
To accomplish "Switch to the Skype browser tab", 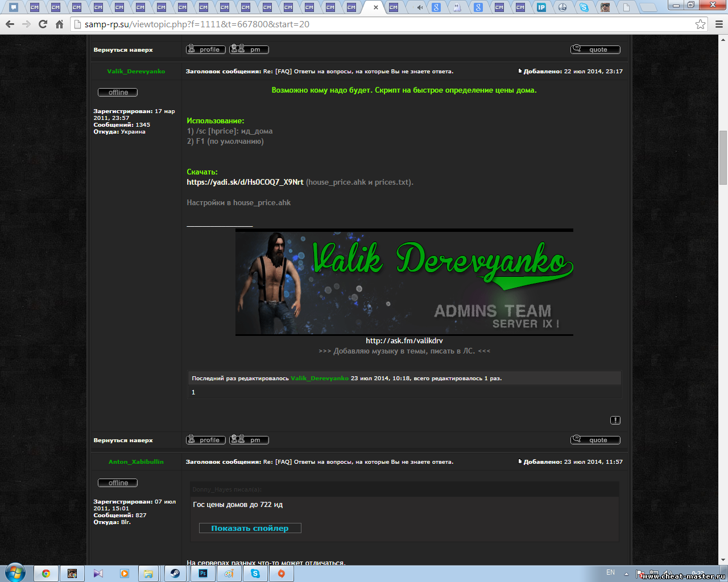I will 584,7.
